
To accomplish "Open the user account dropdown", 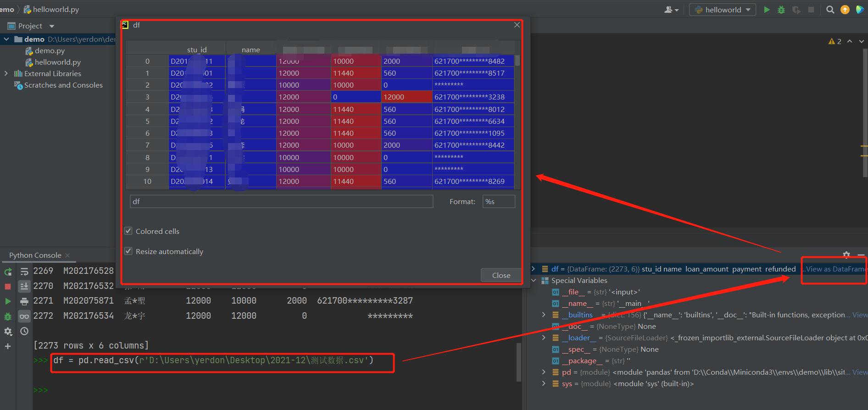I will pos(672,10).
